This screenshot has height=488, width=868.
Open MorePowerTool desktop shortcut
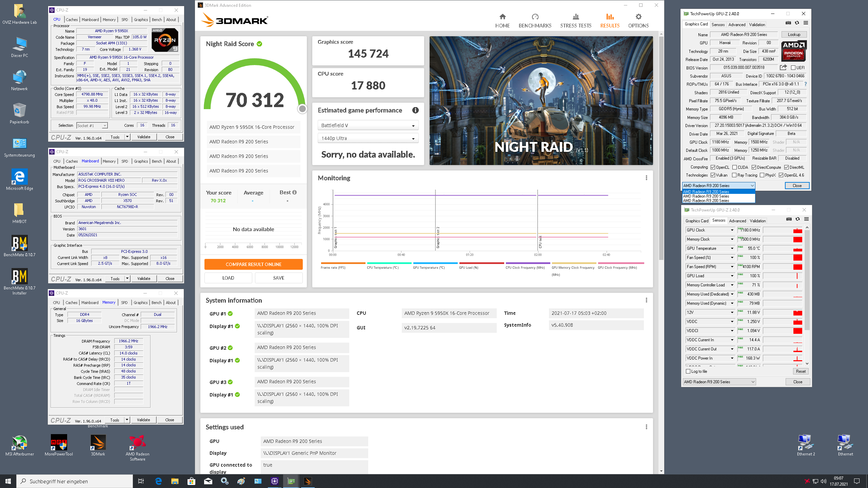pyautogui.click(x=59, y=446)
